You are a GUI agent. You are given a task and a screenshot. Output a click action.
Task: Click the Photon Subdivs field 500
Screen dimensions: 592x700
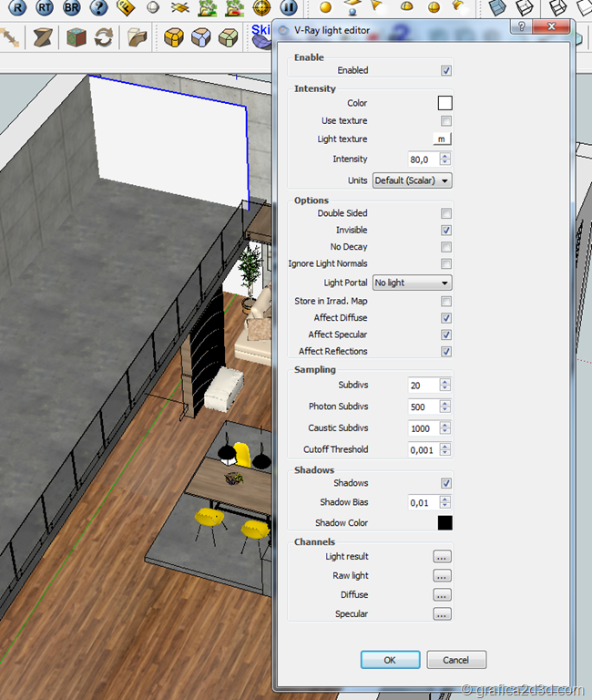(x=424, y=407)
